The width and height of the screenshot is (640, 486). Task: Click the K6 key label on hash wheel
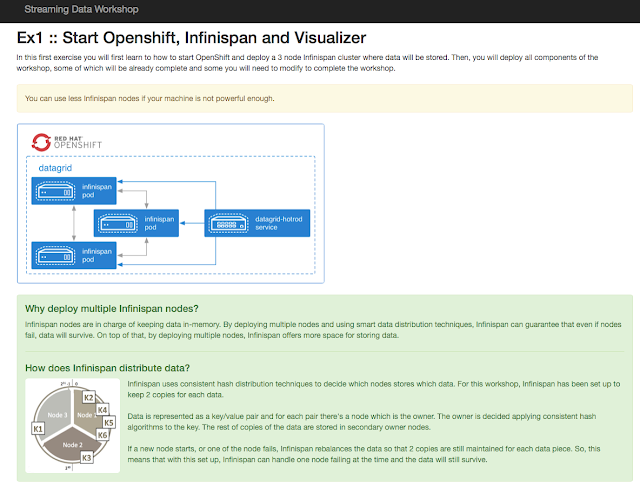(102, 435)
